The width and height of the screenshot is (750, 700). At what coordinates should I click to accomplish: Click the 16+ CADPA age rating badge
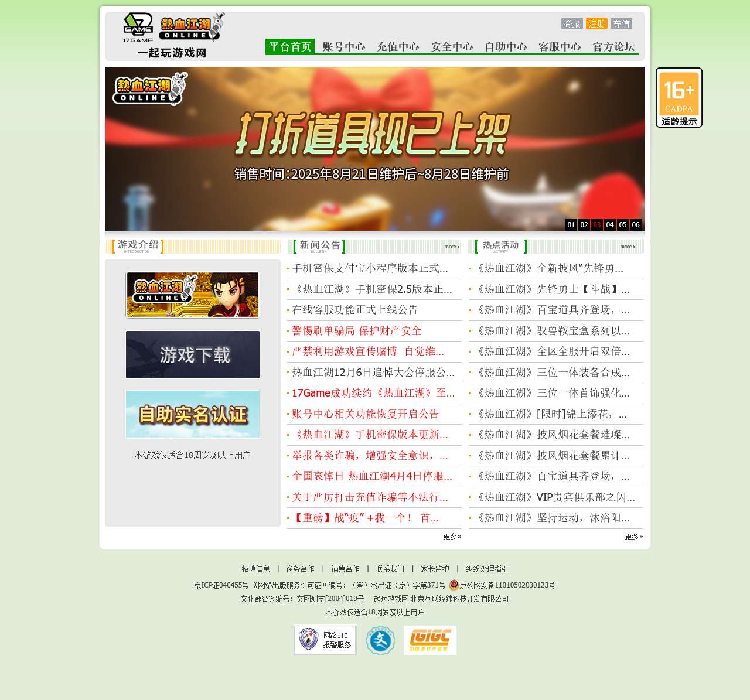pyautogui.click(x=679, y=97)
